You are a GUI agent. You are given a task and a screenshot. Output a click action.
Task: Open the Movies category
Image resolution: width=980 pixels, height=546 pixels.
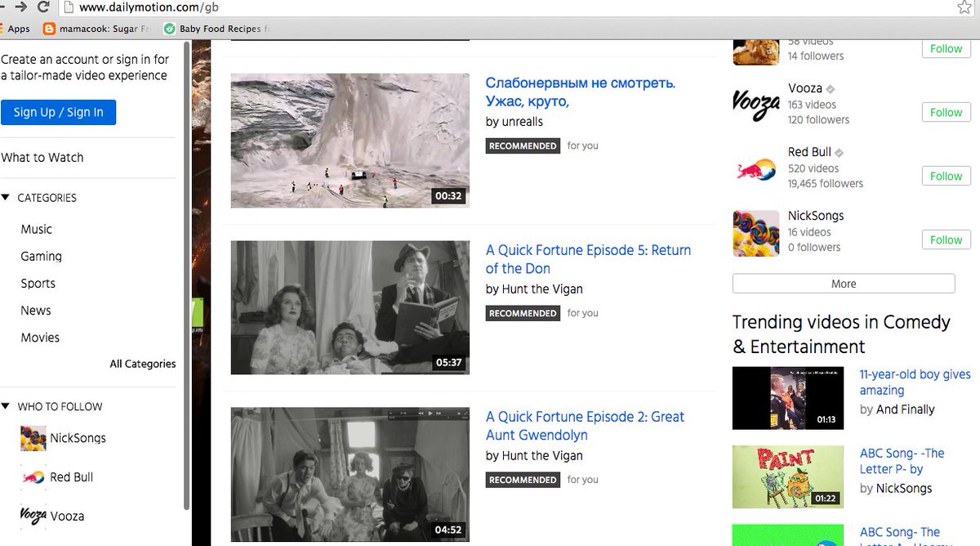(x=40, y=337)
